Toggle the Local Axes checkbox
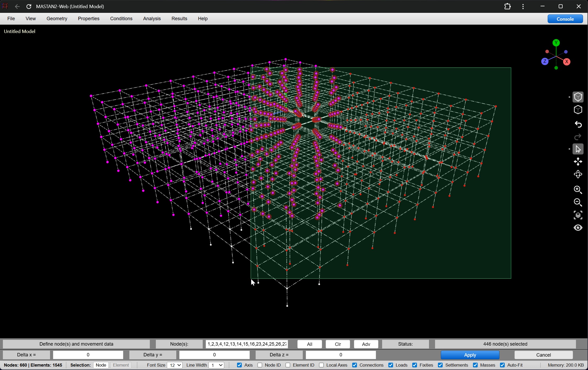Viewport: 588px width, 370px height. (322, 365)
